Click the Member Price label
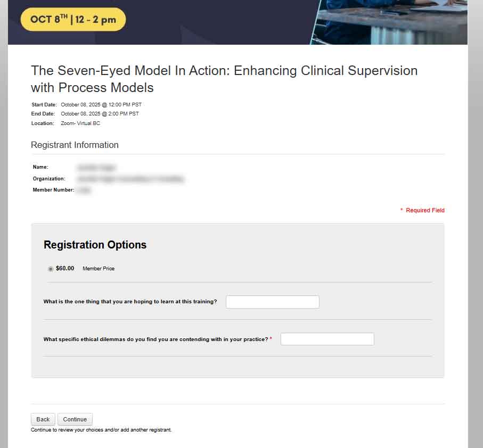483x448 pixels. (99, 269)
